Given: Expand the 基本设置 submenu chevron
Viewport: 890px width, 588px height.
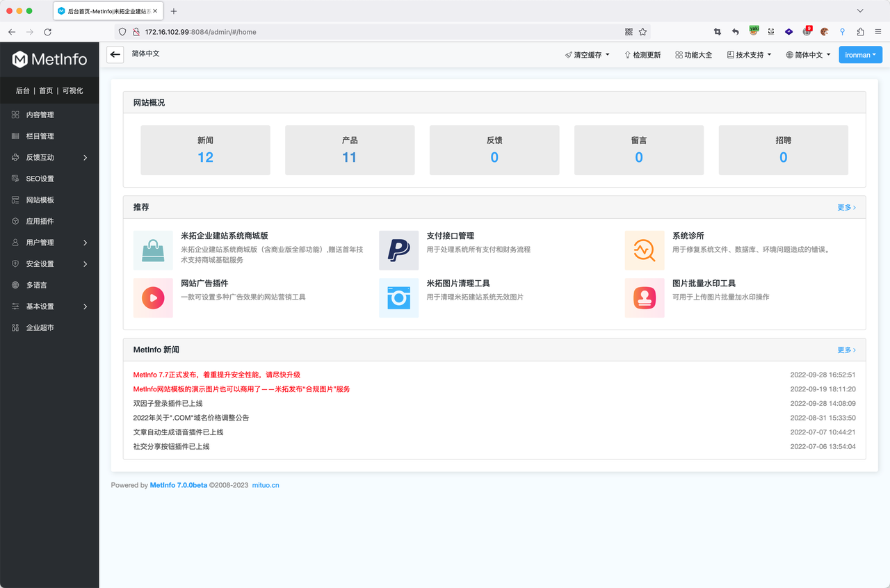Looking at the screenshot, I should click(86, 307).
